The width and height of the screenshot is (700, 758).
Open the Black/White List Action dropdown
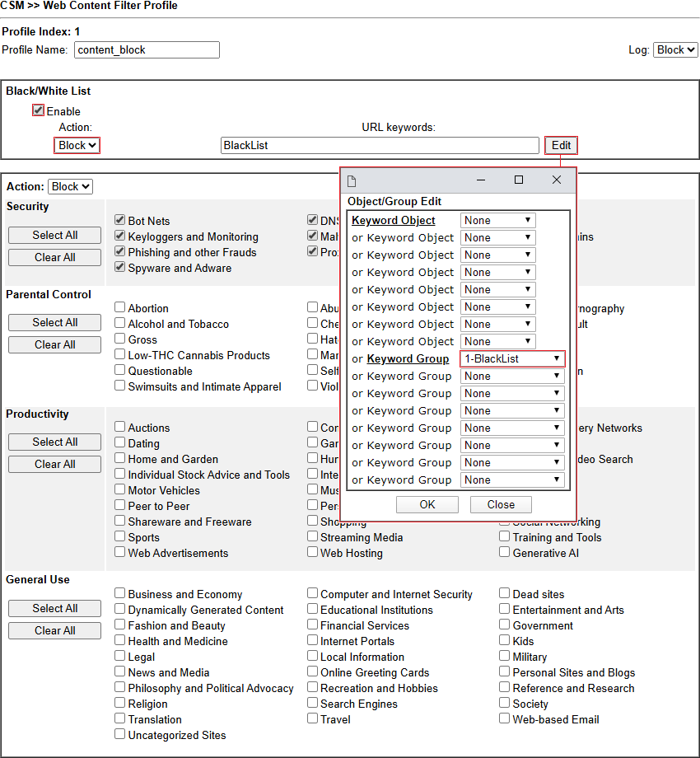click(77, 145)
